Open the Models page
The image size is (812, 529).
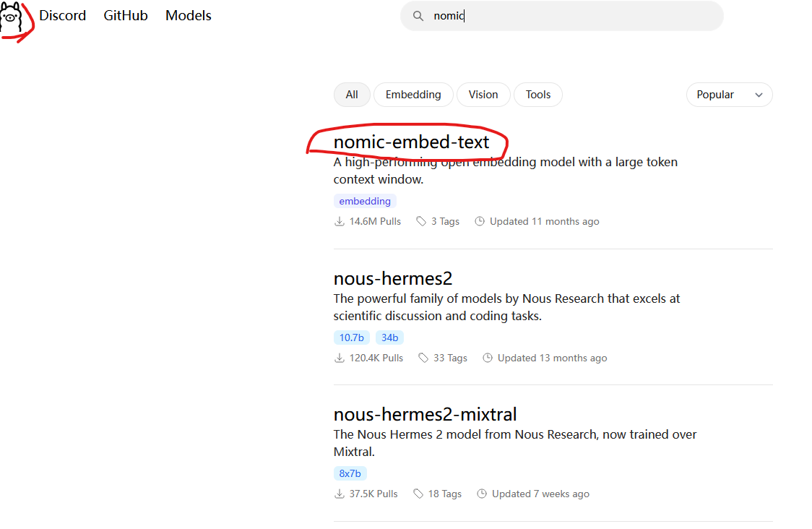(189, 15)
